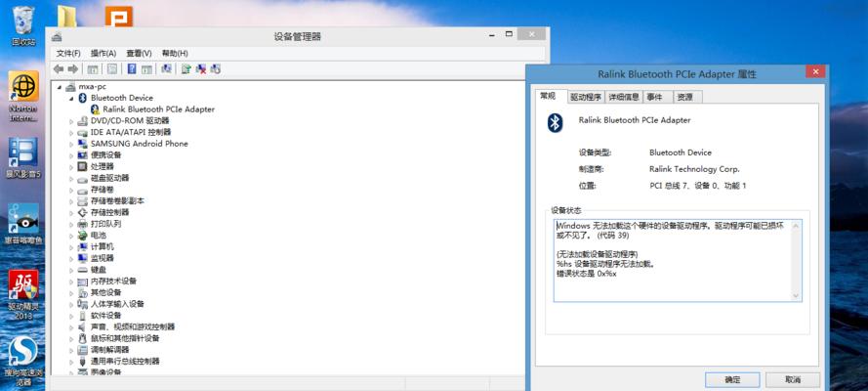Select the 软件设备 tree row label
The width and height of the screenshot is (868, 391).
(x=105, y=316)
